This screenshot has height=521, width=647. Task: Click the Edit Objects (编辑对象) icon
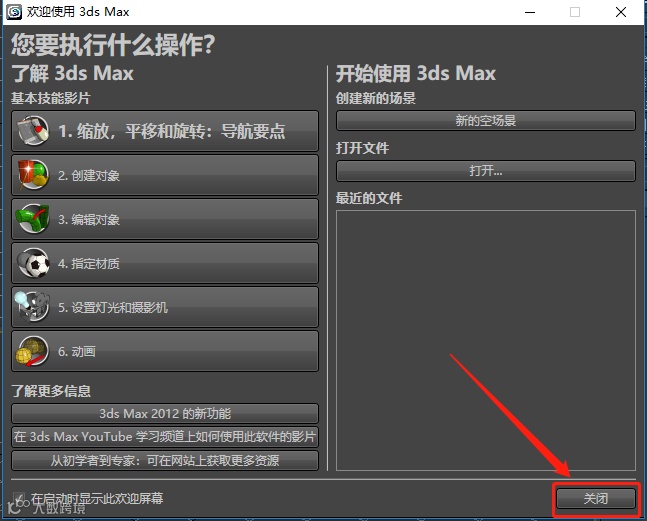coord(33,219)
